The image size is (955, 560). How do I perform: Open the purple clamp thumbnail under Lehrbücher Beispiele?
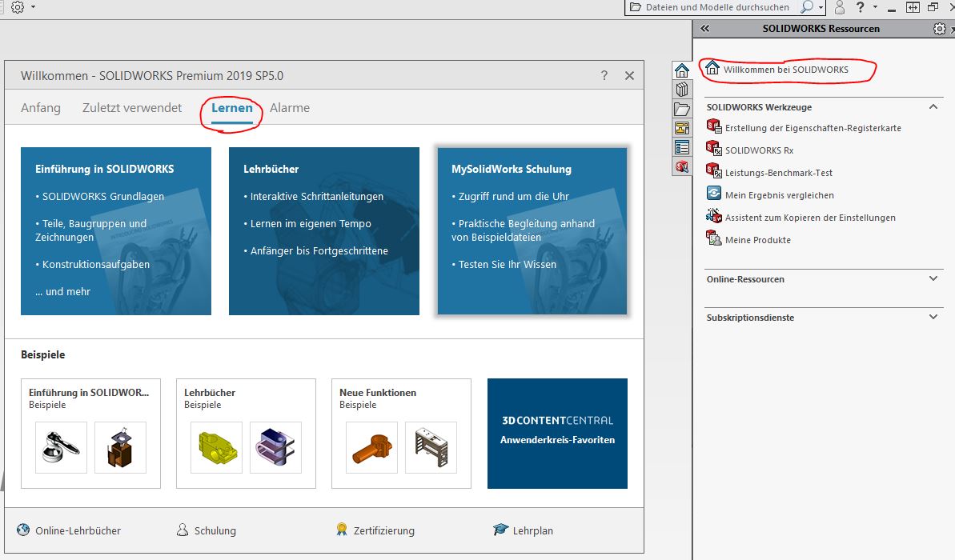coord(276,447)
